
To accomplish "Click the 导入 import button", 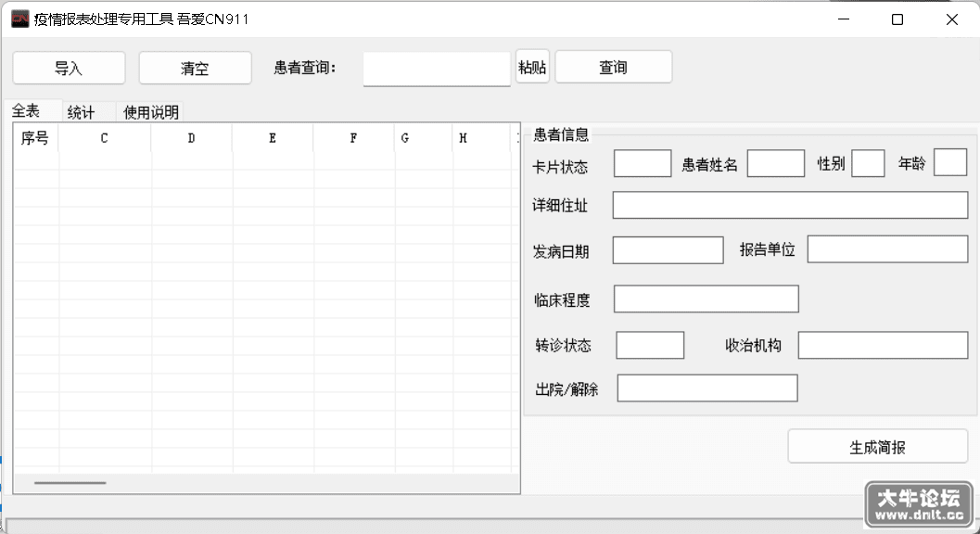I will pos(69,68).
